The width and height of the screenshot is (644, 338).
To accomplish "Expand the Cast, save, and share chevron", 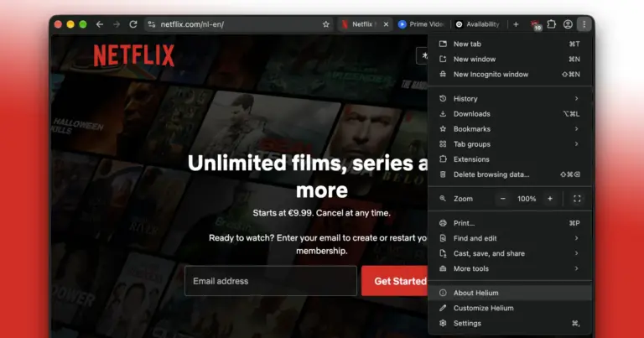I will pyautogui.click(x=577, y=253).
